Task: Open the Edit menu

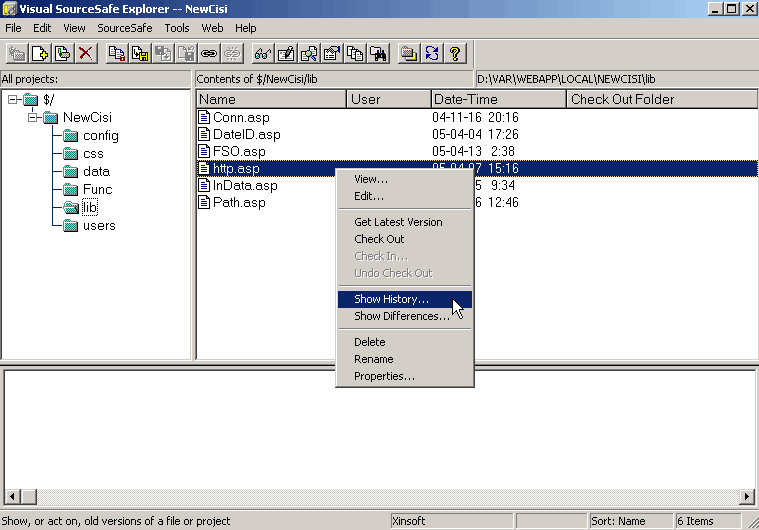Action: (42, 28)
